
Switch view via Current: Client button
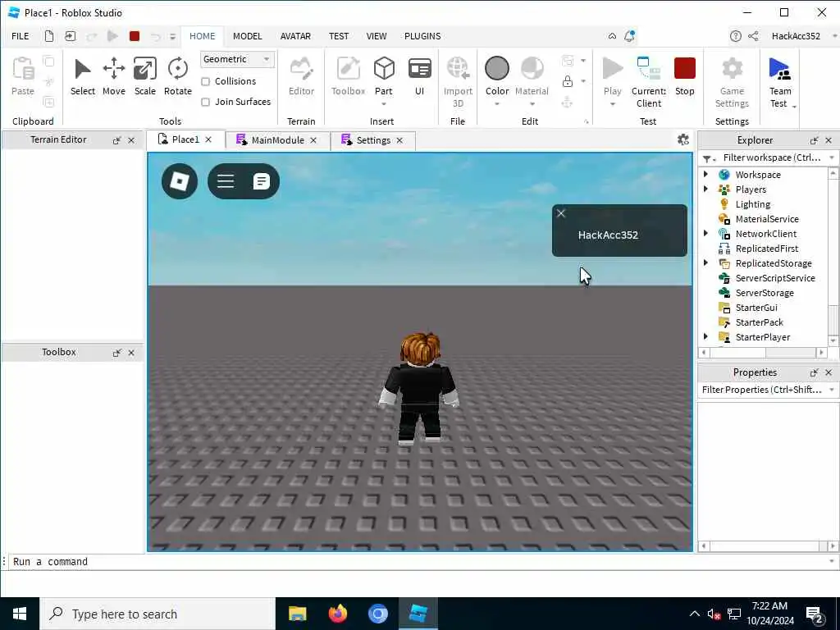point(649,81)
